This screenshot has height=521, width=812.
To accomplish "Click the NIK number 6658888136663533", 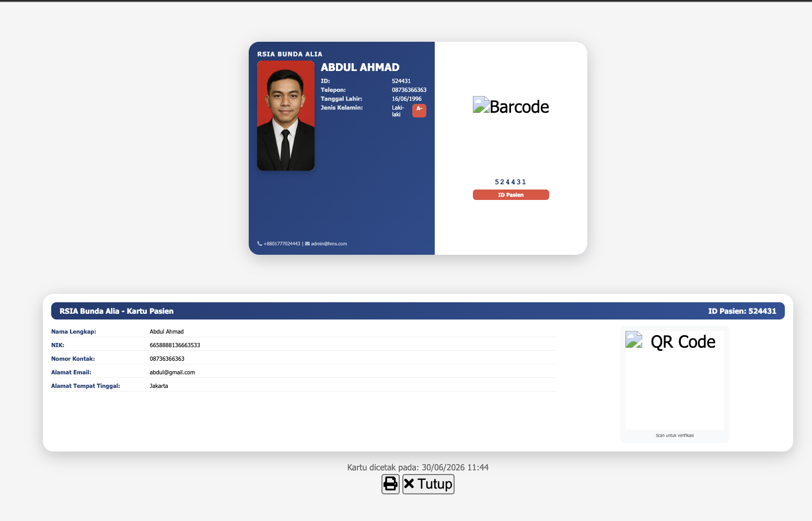I will click(x=175, y=345).
